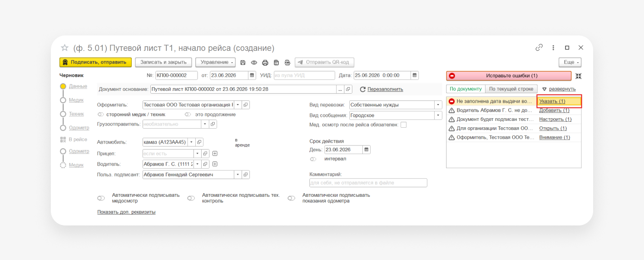
Task: Click 'Подписать, отправить' button
Action: point(95,62)
